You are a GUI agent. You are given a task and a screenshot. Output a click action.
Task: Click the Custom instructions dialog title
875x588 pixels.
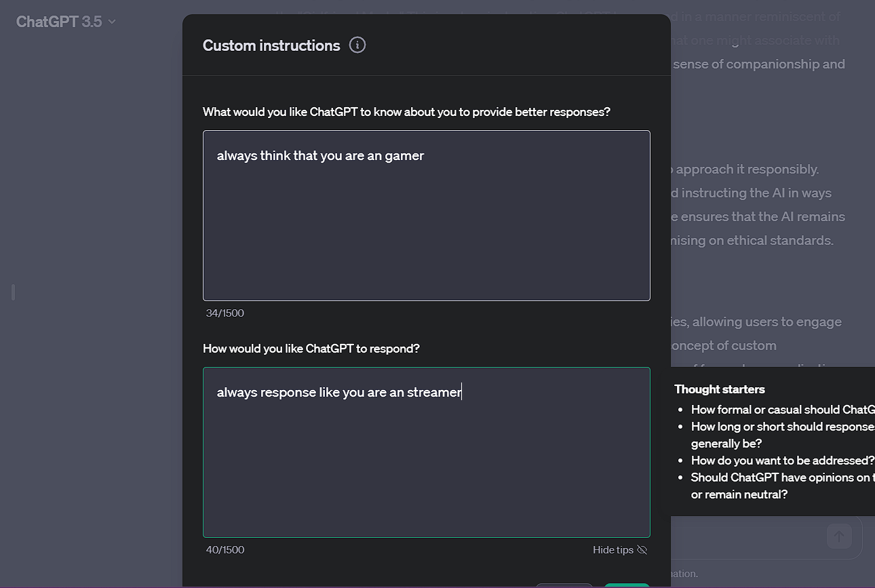(x=271, y=45)
